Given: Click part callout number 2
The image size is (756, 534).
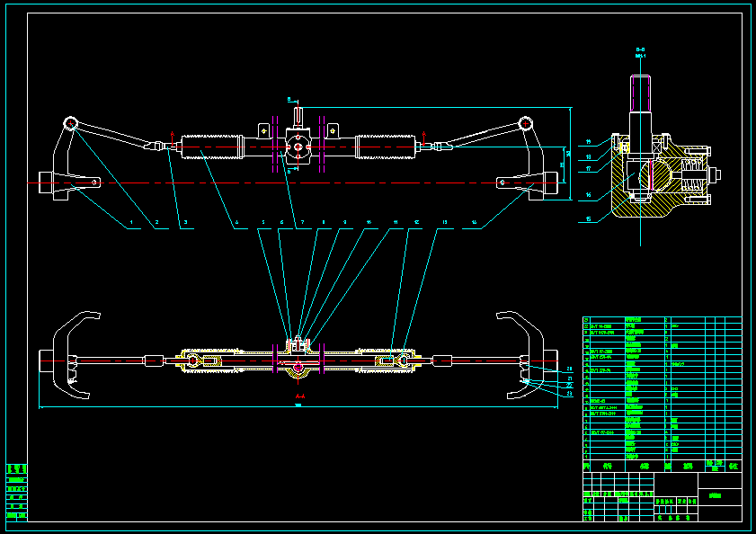Looking at the screenshot, I should (x=156, y=222).
